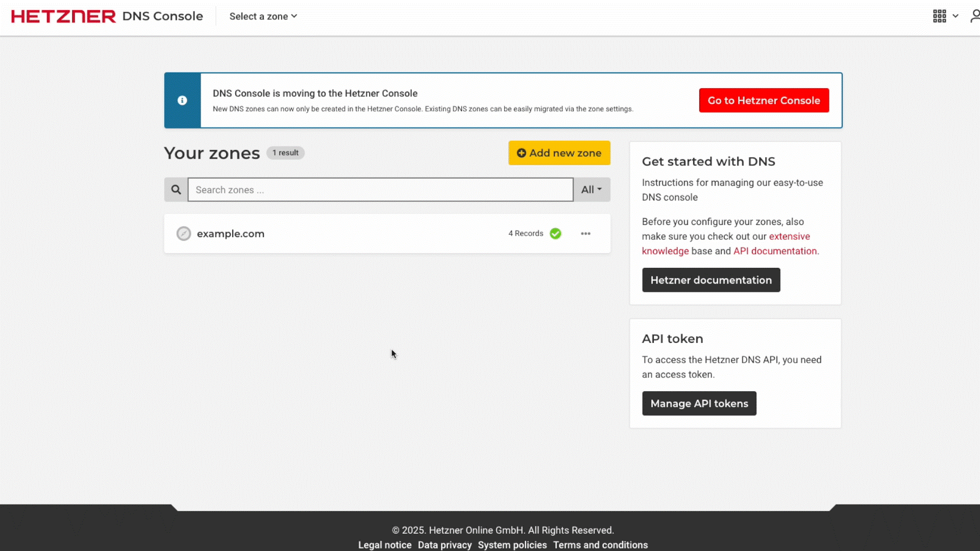Image resolution: width=980 pixels, height=551 pixels.
Task: Open Hetzner documentation button
Action: coord(710,280)
